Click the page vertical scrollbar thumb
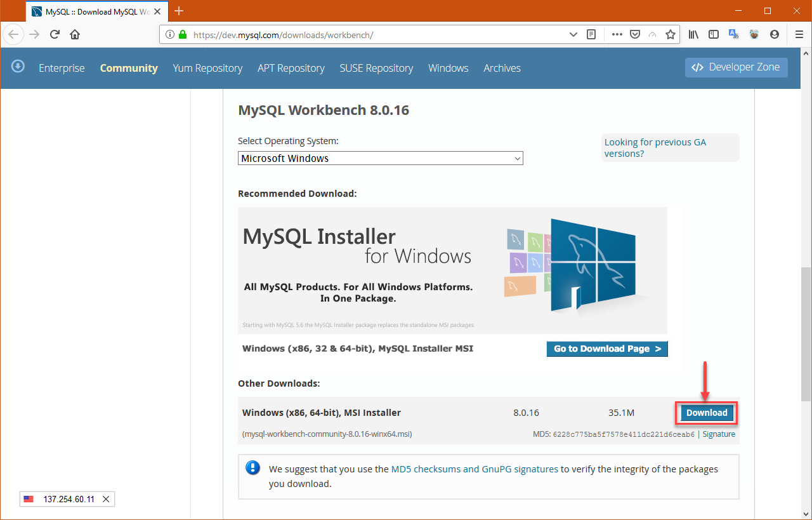 [806, 334]
